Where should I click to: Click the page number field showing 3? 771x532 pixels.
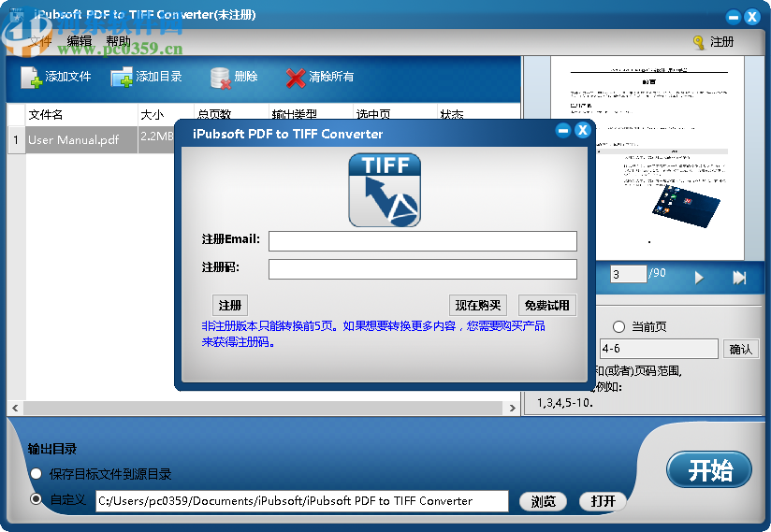point(629,274)
